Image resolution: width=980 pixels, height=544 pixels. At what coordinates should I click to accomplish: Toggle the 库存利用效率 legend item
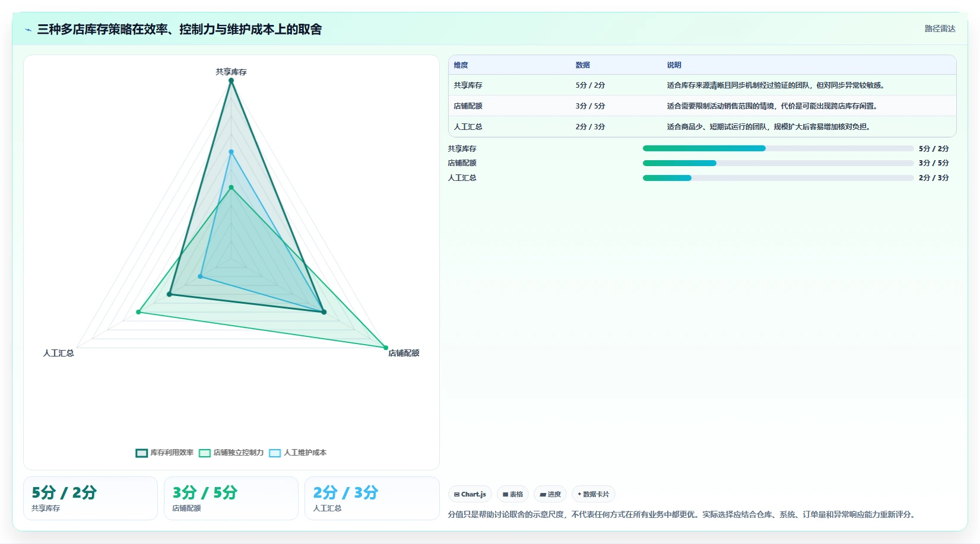pyautogui.click(x=165, y=453)
